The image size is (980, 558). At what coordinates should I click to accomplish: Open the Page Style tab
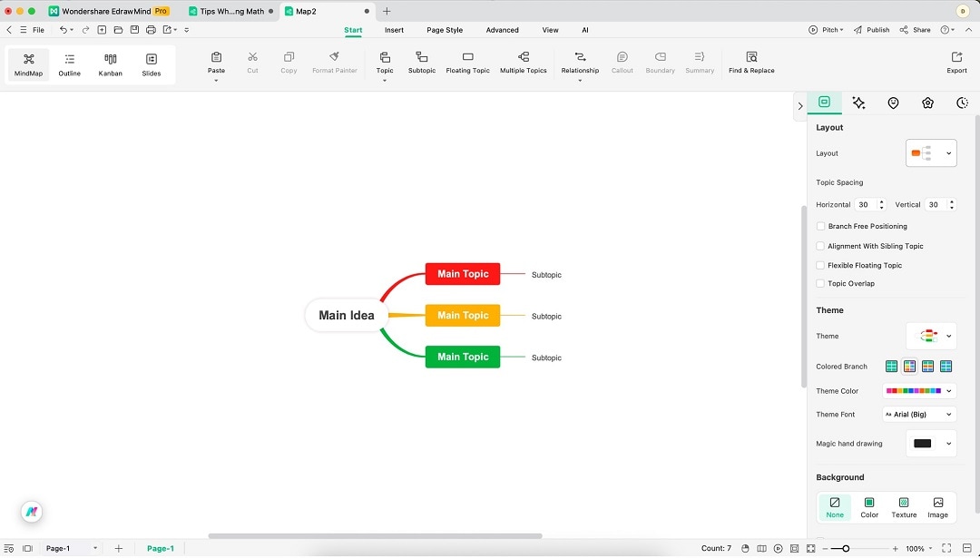(444, 29)
